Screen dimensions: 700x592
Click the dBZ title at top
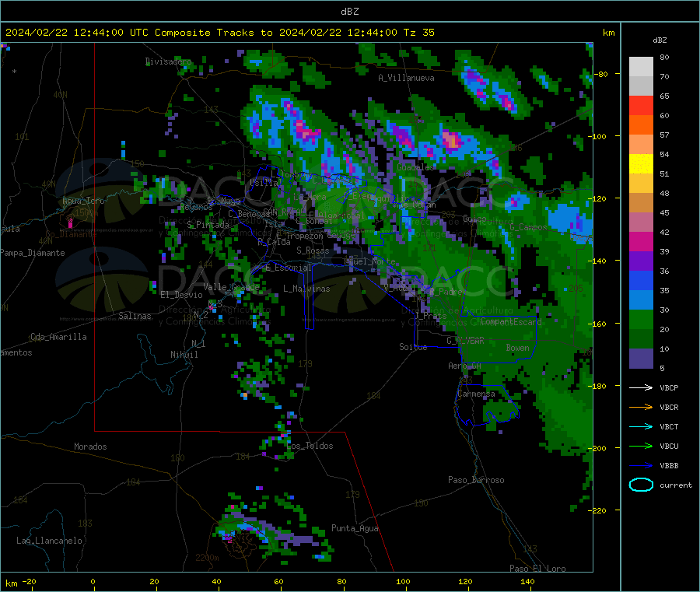tap(349, 12)
